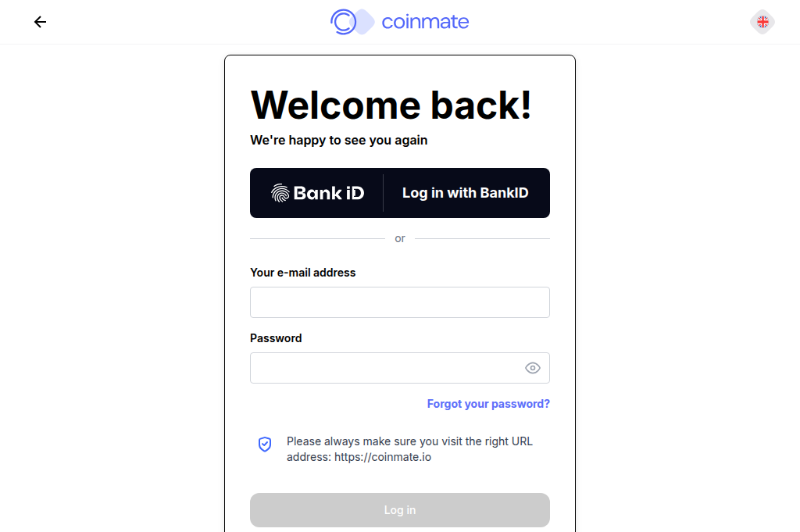The height and width of the screenshot is (532, 800).
Task: Click Log in with BankID
Action: 465,192
